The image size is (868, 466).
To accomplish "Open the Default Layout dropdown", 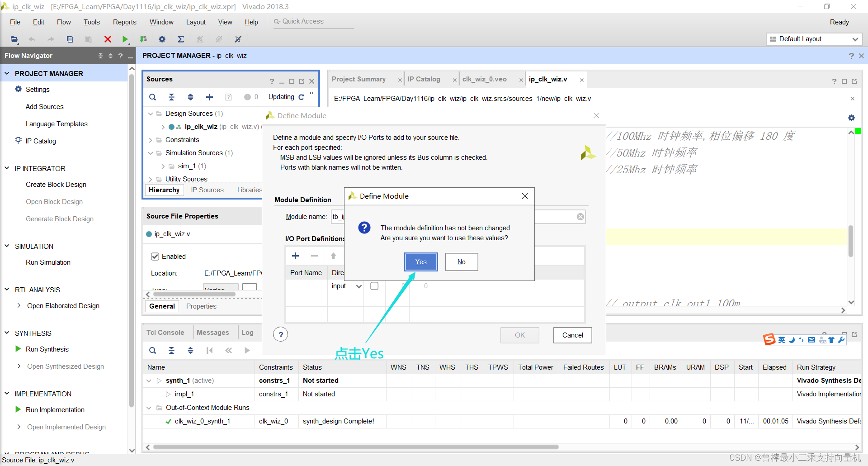I will 814,39.
